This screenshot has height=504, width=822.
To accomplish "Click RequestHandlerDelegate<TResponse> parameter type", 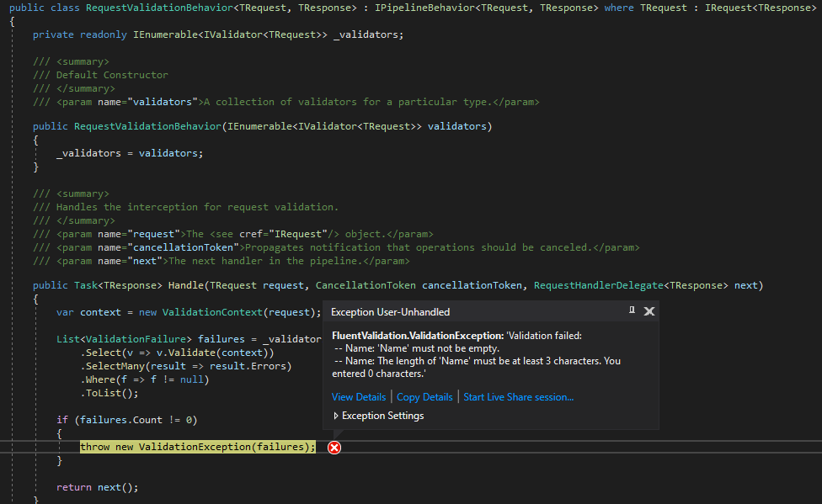I will point(631,285).
